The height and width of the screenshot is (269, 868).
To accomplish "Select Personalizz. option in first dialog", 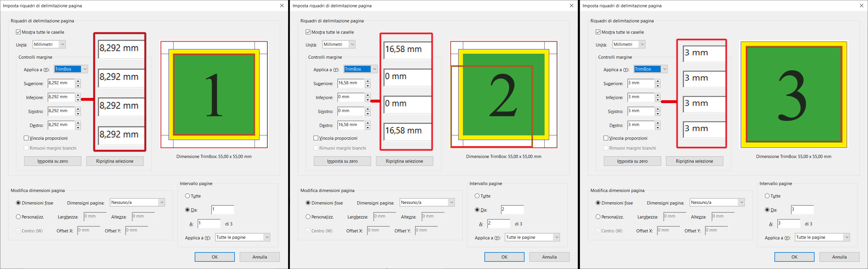I will (x=18, y=217).
